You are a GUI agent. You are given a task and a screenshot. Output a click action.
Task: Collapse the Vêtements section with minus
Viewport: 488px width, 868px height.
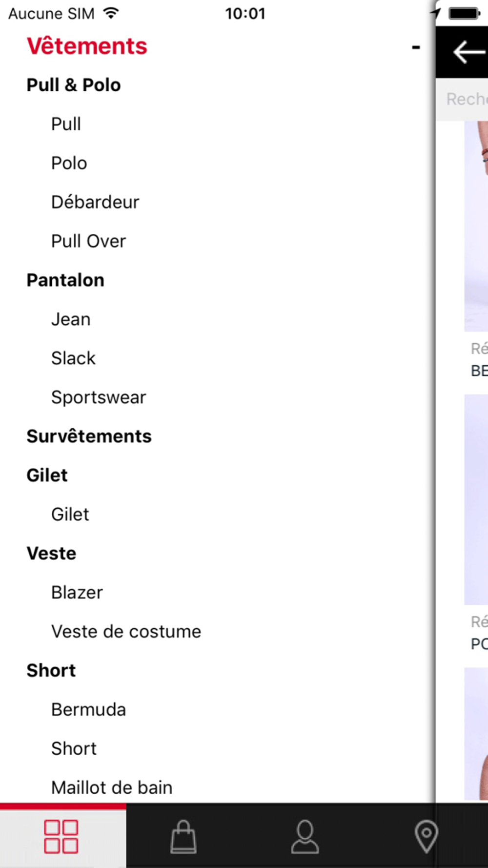[x=416, y=47]
